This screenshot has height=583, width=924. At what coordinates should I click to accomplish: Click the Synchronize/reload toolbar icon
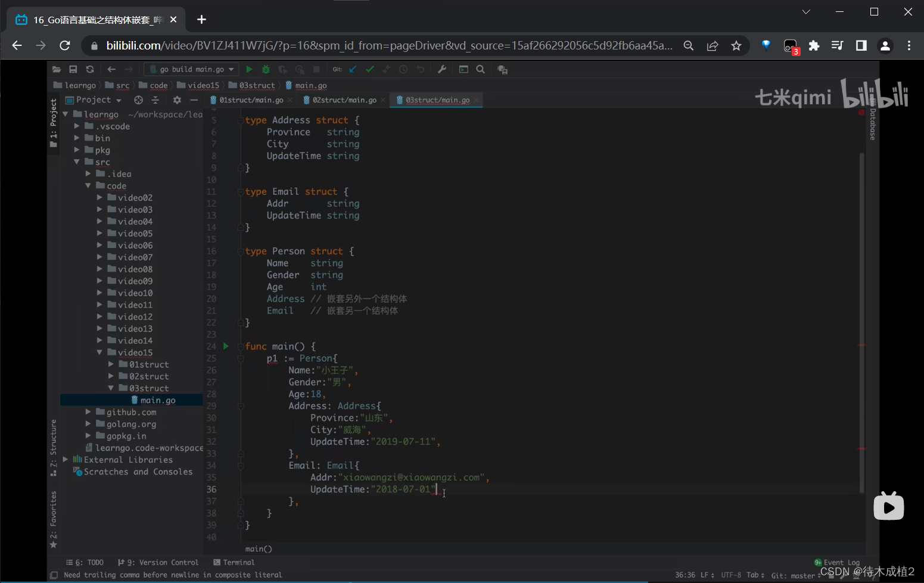pos(90,70)
